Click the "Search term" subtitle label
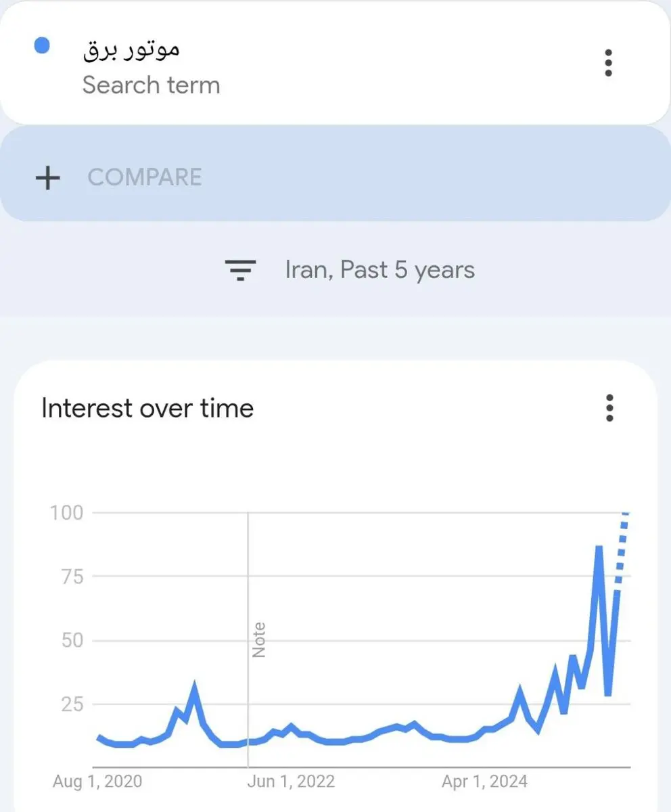 tap(151, 85)
